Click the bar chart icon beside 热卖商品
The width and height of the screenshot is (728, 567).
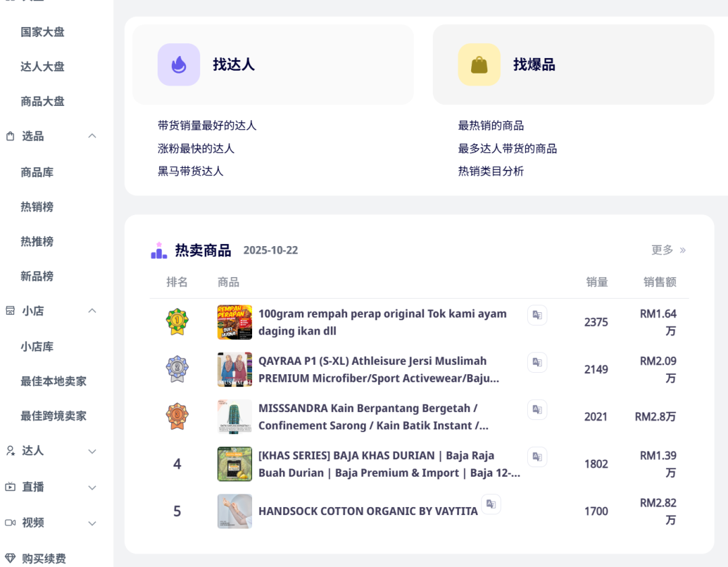[x=158, y=249]
